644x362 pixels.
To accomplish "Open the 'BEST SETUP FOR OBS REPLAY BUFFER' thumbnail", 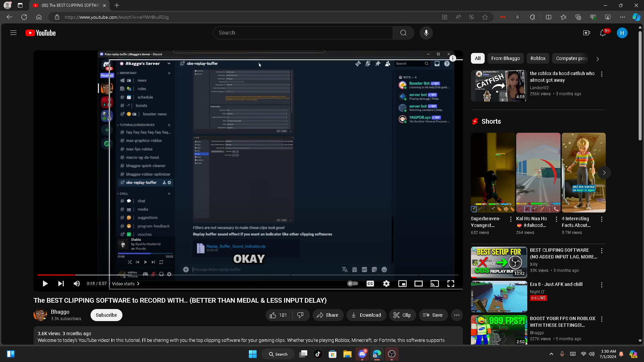I will (499, 262).
